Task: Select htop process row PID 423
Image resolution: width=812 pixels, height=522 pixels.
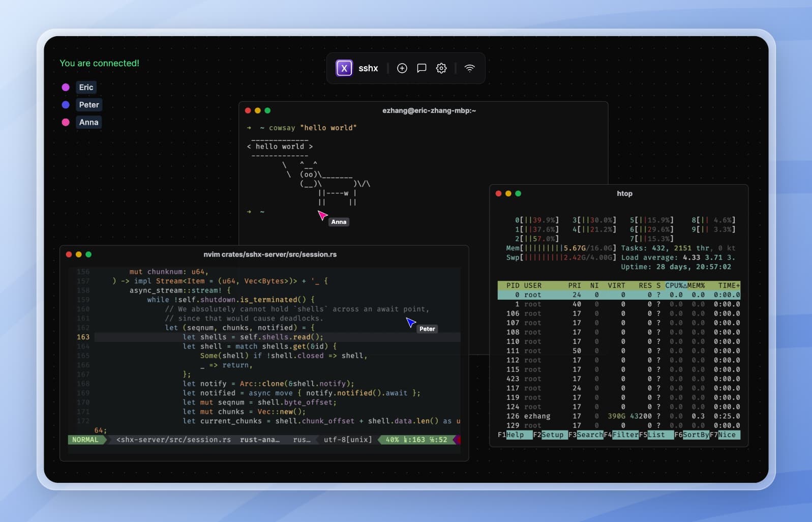Action: [x=619, y=379]
